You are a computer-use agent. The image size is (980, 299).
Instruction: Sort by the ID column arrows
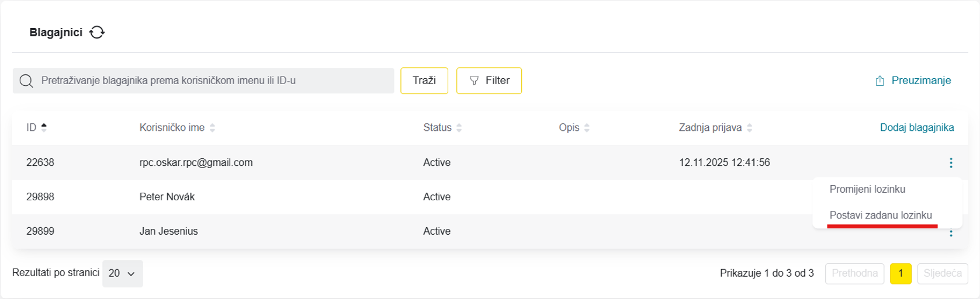[x=44, y=127]
